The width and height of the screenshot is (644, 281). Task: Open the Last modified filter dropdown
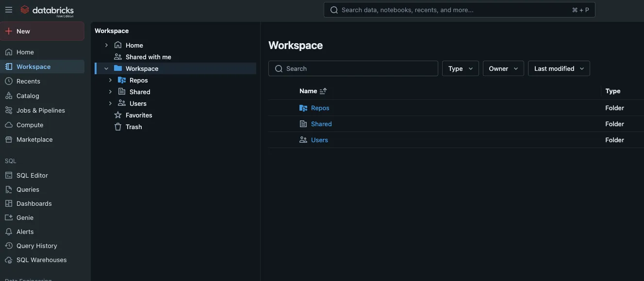click(x=558, y=68)
